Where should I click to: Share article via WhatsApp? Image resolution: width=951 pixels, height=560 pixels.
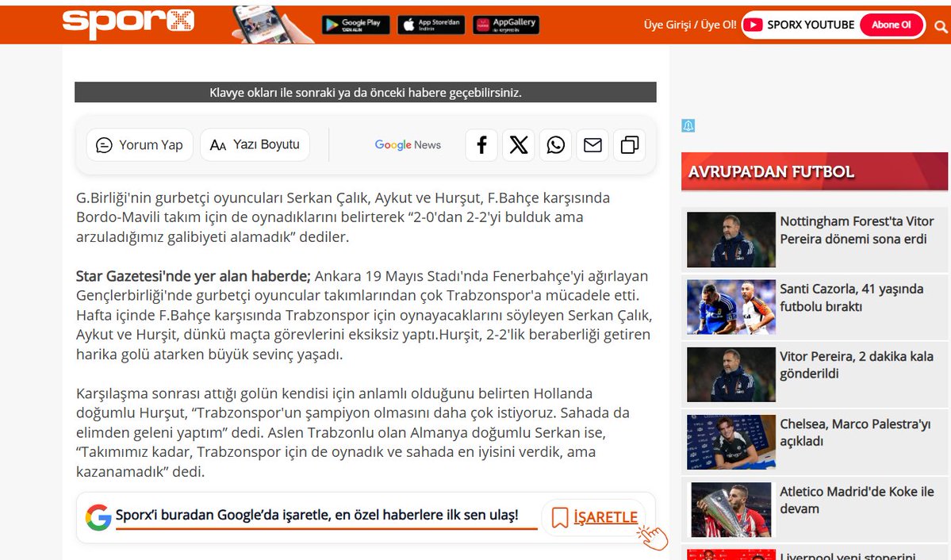pyautogui.click(x=555, y=145)
